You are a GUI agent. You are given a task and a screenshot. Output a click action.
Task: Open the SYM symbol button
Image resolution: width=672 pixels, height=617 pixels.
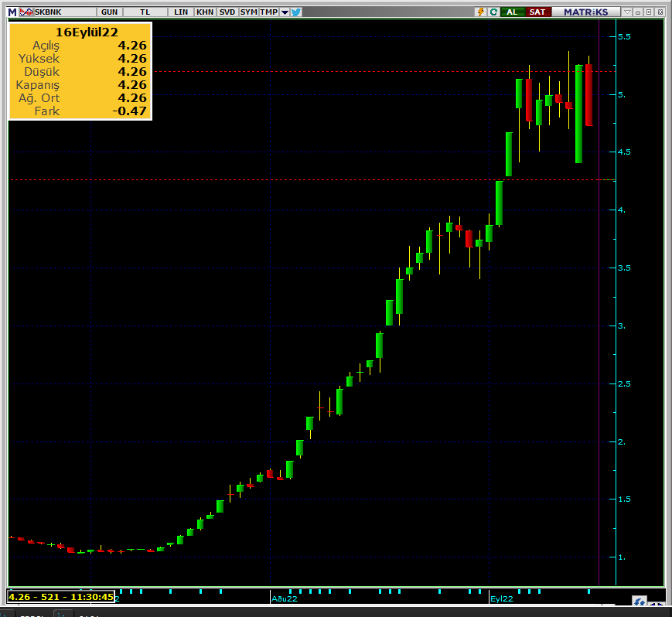click(248, 12)
